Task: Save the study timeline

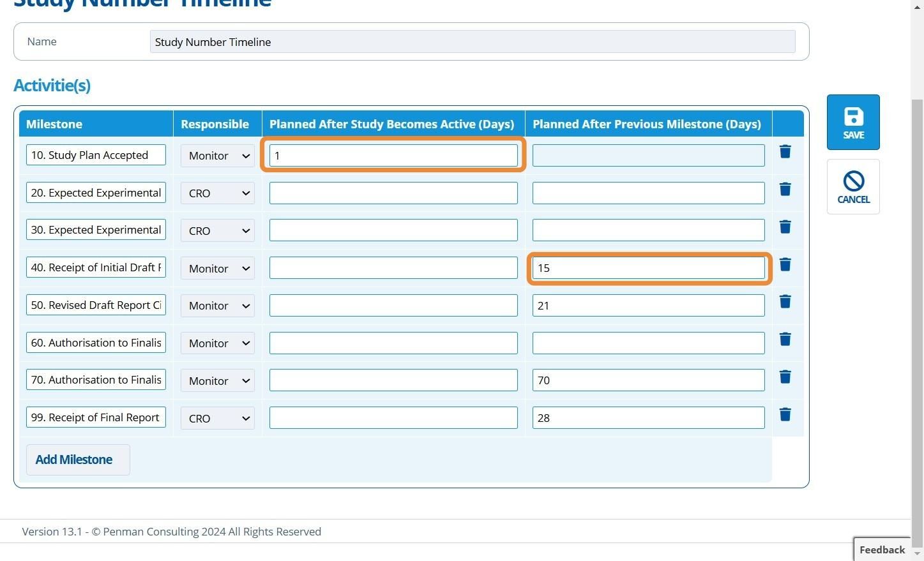Action: click(x=853, y=123)
